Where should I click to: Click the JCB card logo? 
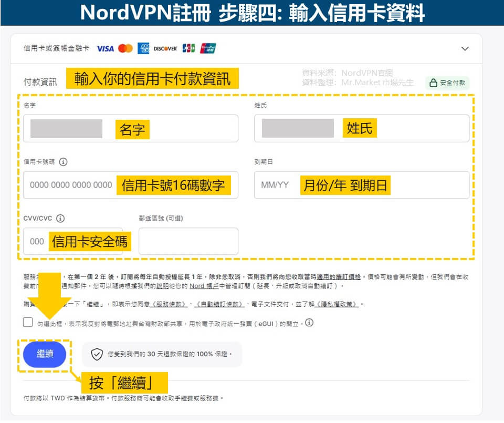point(188,48)
